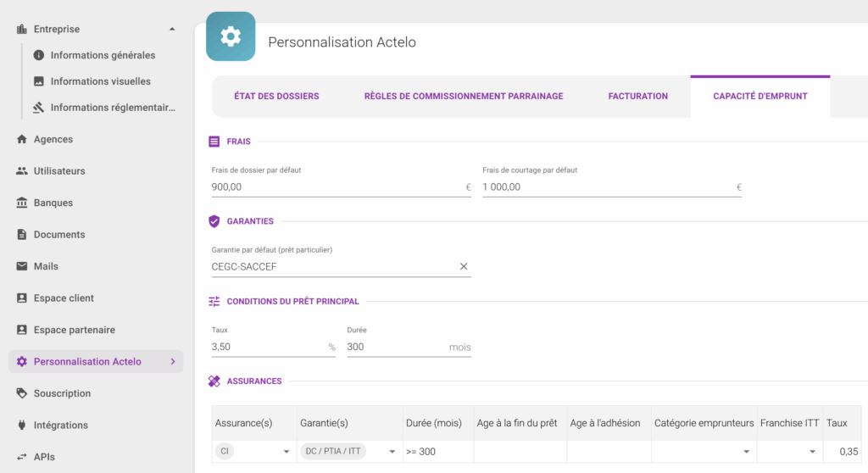The image size is (868, 473).
Task: Open Informations générales in sidebar
Action: coord(103,55)
